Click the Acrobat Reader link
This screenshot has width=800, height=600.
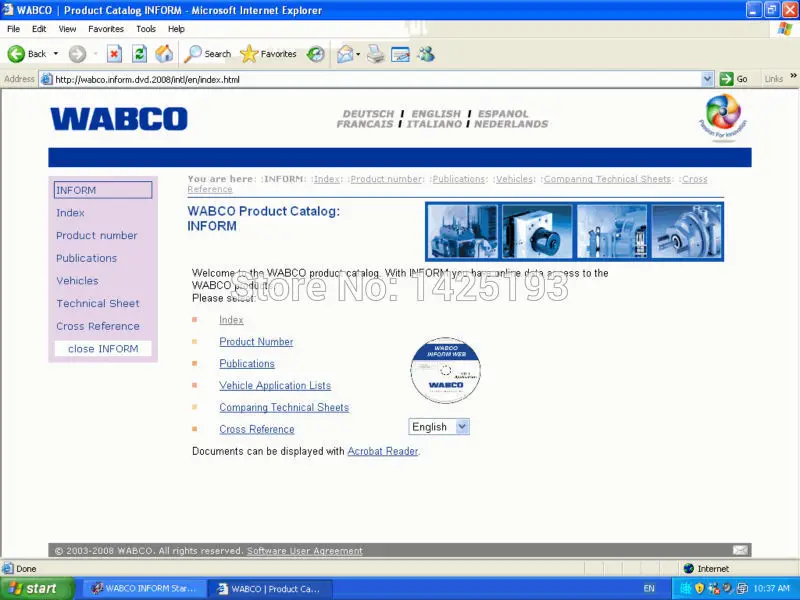(x=383, y=451)
